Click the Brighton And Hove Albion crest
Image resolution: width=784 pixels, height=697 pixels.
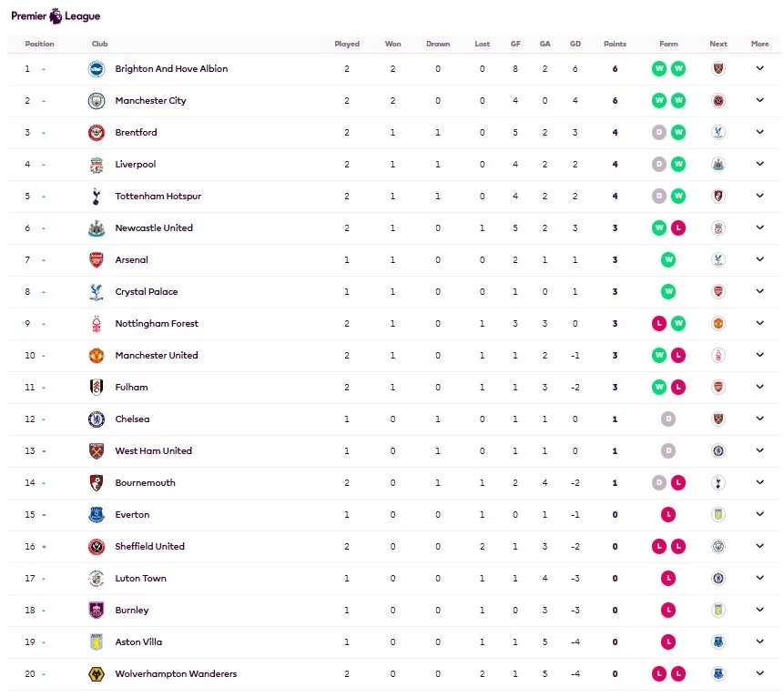pyautogui.click(x=97, y=69)
